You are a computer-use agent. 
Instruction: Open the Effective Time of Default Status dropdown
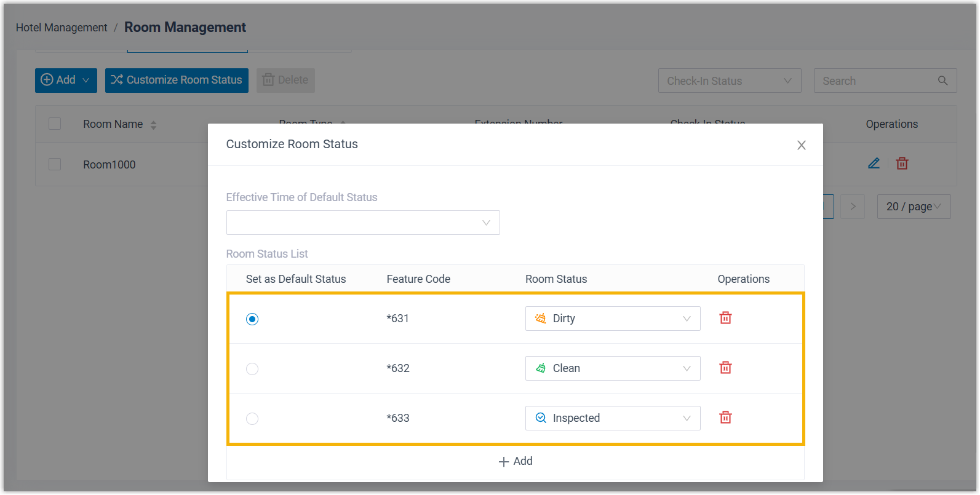[x=363, y=223]
